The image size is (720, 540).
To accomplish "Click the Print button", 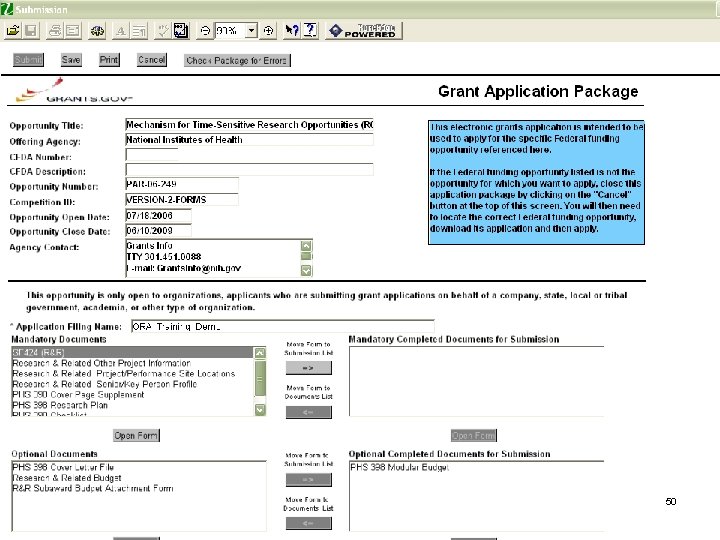I will tap(109, 60).
